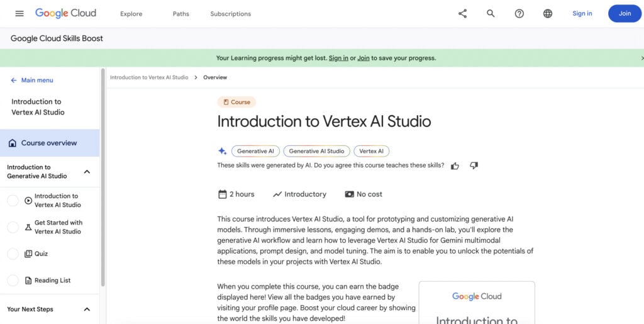This screenshot has width=644, height=324.
Task: Click the Course label badge
Action: (x=236, y=103)
